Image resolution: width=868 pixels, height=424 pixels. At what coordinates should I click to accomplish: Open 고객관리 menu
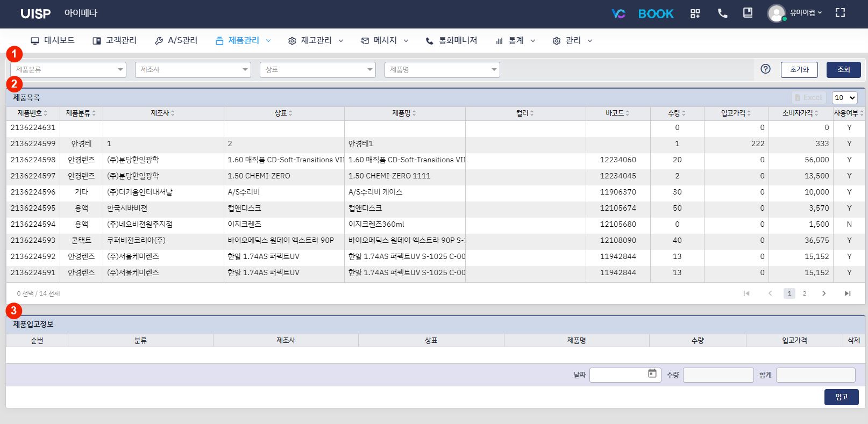[115, 40]
